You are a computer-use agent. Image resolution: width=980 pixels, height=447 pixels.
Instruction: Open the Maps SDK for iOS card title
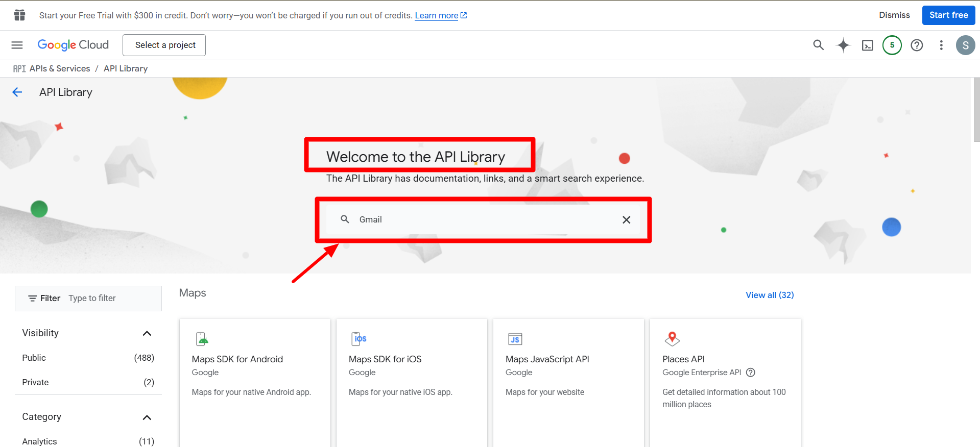tap(385, 359)
